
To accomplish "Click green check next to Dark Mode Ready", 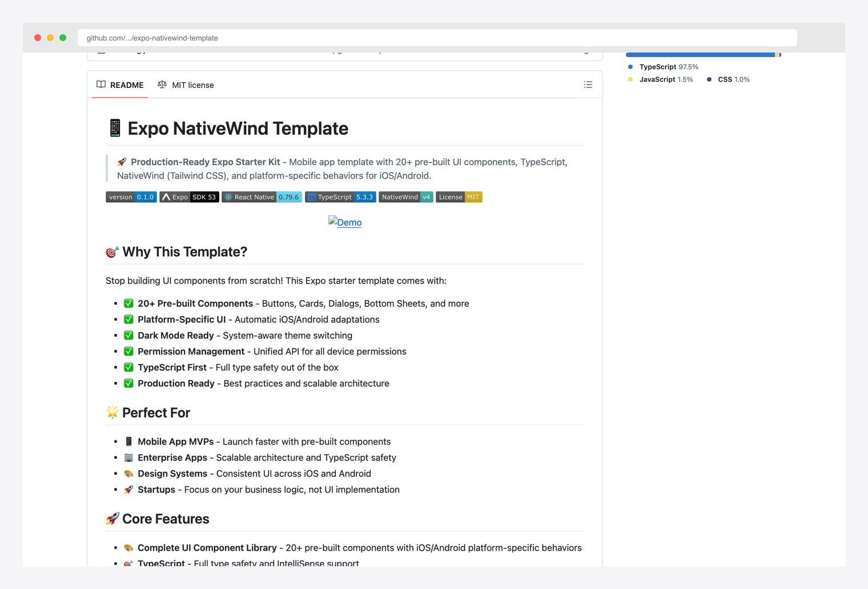I will coord(128,335).
